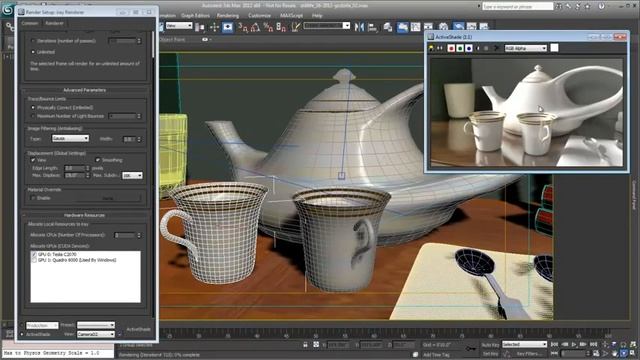
Task: Switch to the Common tab in Render Setup
Action: 29,23
